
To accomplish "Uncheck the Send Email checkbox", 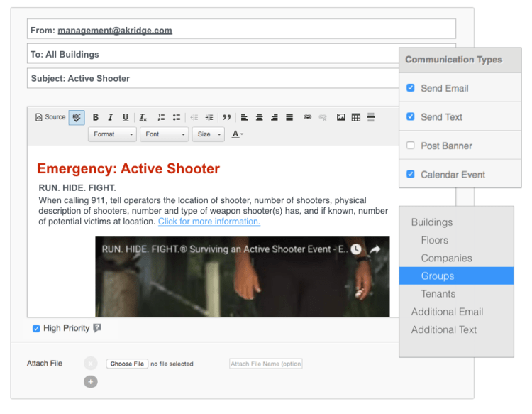I will coord(411,88).
